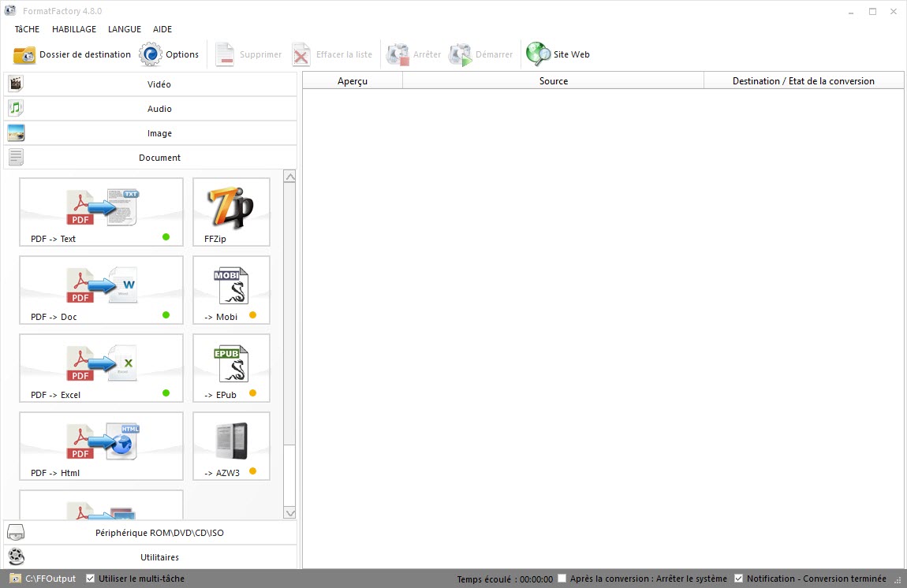Expand the Utilitaires section
The height and width of the screenshot is (588, 907).
[151, 556]
